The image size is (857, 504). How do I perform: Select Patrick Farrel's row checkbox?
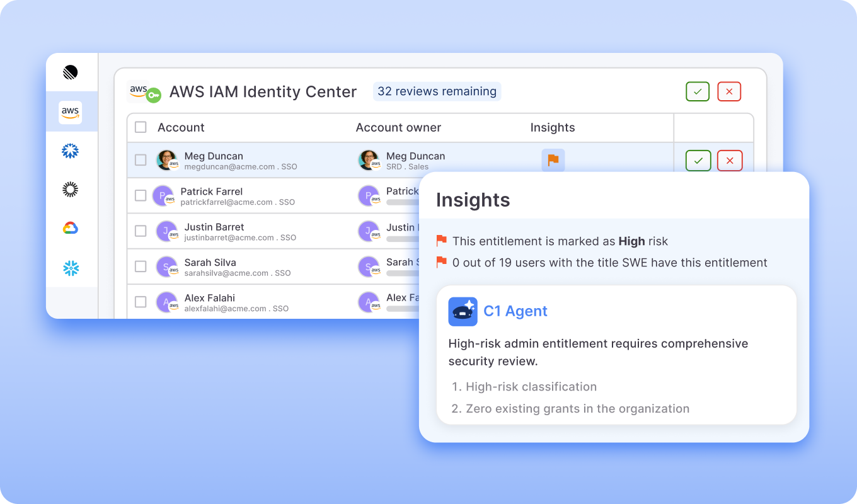tap(141, 195)
